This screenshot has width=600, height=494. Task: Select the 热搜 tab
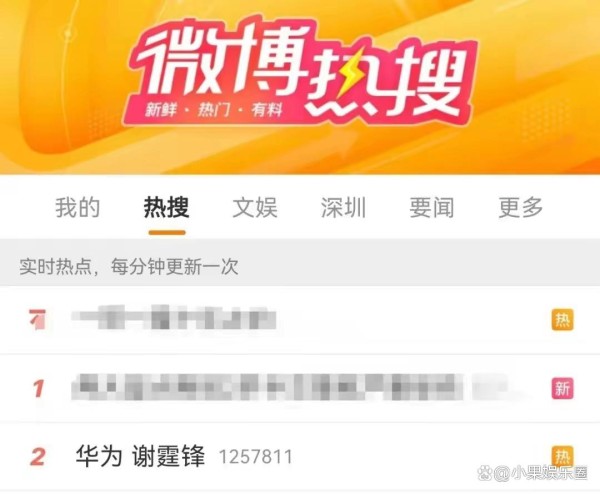(166, 208)
